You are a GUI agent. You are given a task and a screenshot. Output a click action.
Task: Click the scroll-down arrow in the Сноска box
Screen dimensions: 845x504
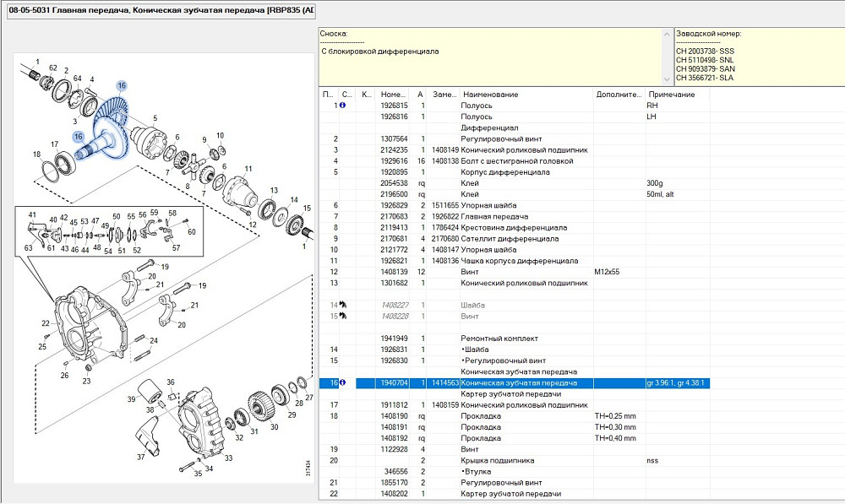tap(667, 79)
